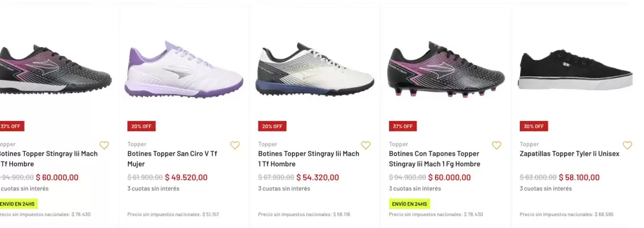Click the Topper brand label above San Ciro
The image size is (644, 228).
pos(137,144)
